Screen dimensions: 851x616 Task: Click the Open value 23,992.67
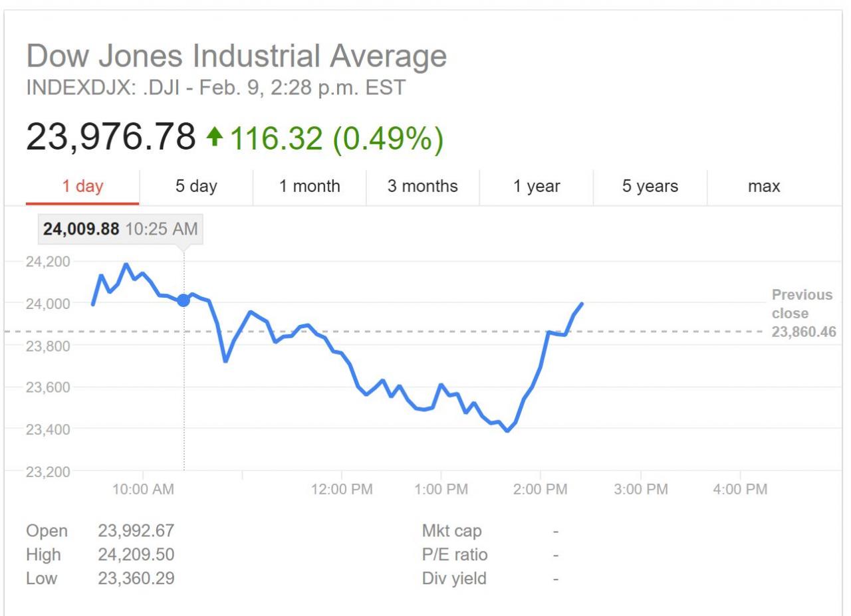coord(136,531)
